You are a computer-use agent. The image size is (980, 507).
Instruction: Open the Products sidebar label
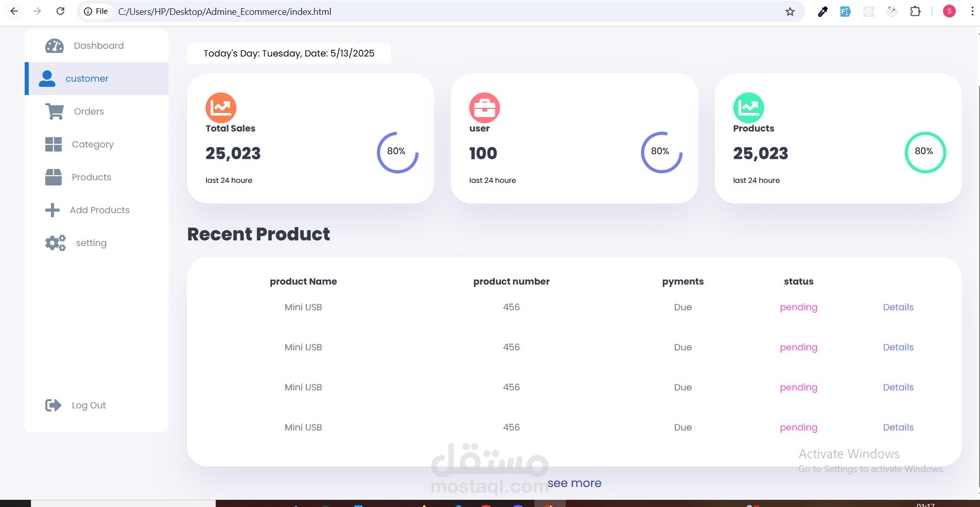pyautogui.click(x=91, y=177)
